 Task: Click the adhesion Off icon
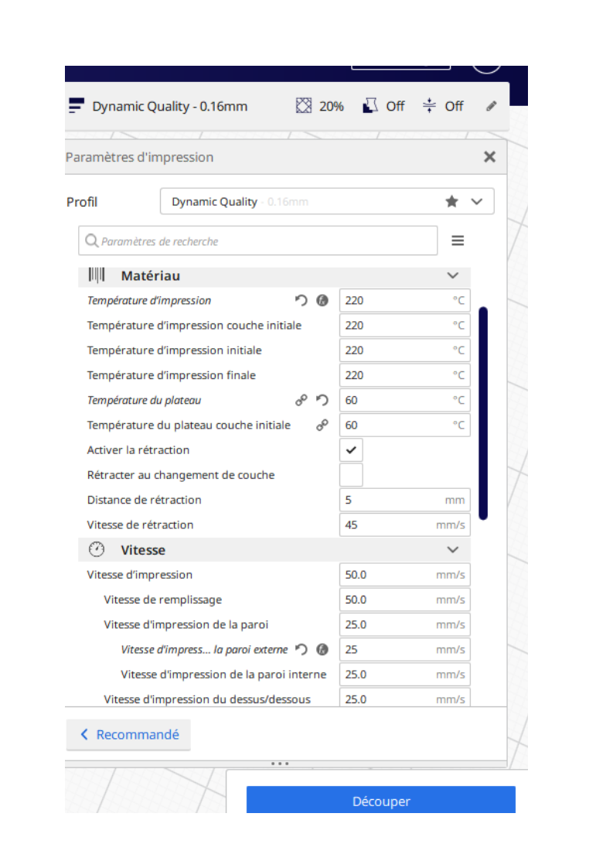(x=430, y=106)
